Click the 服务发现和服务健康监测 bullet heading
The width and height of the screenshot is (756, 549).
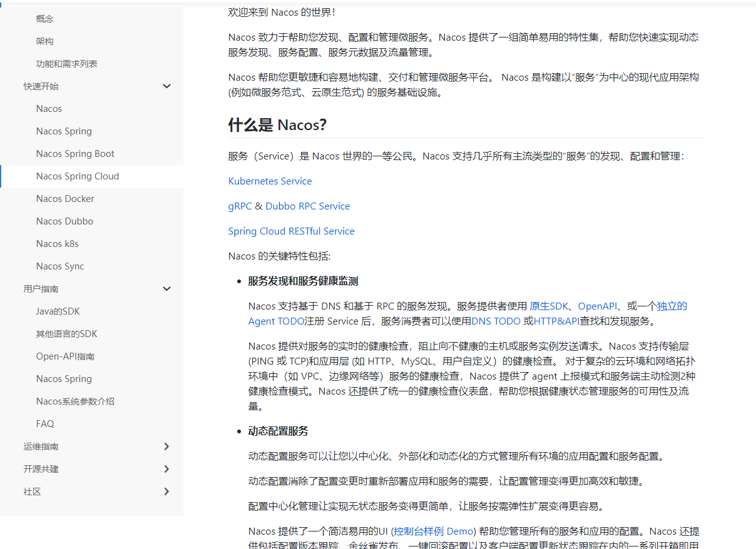tap(303, 281)
